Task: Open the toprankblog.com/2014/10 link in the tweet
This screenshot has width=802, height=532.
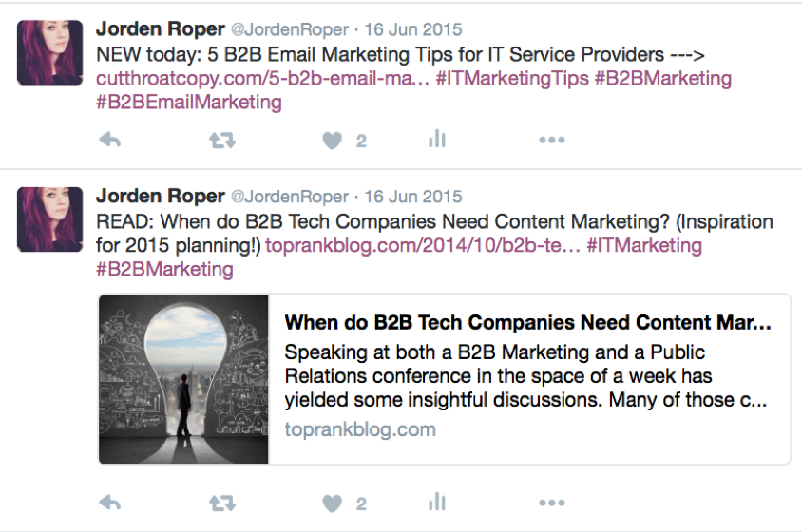Action: (423, 245)
